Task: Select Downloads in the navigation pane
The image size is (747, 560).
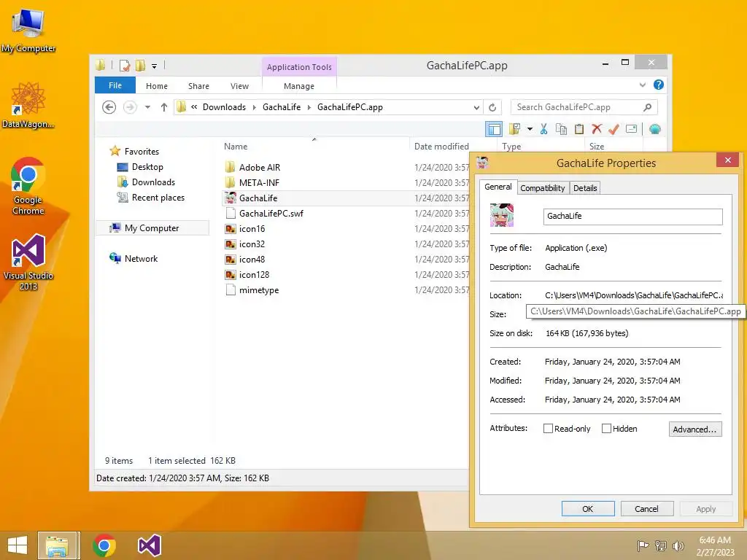Action: [153, 182]
